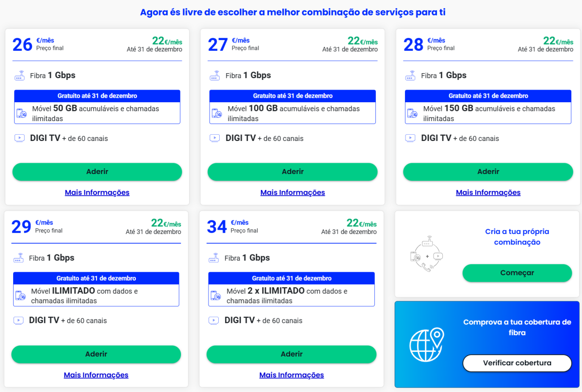Open Mais Informações for the 28€ plan
This screenshot has width=582, height=392.
coord(488,192)
